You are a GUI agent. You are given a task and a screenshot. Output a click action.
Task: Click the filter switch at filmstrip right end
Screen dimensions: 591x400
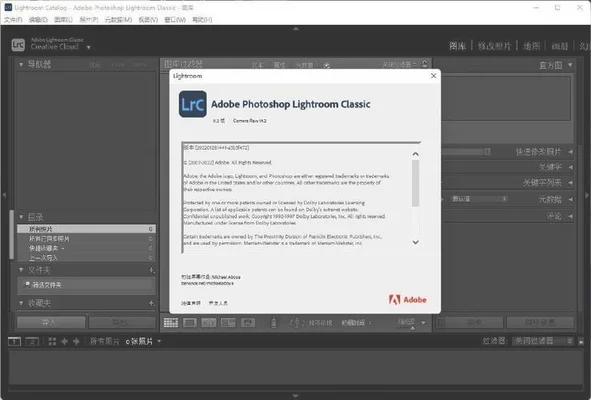[x=581, y=342]
